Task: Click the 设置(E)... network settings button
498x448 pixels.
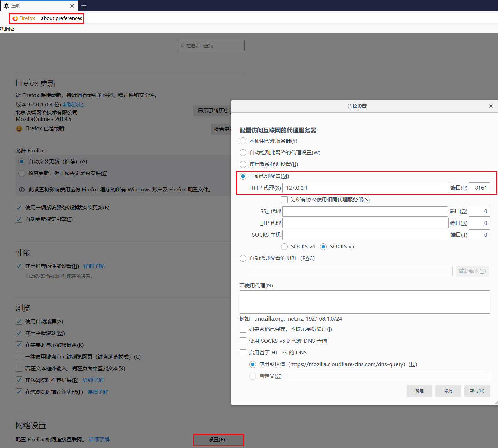Action: [218, 440]
